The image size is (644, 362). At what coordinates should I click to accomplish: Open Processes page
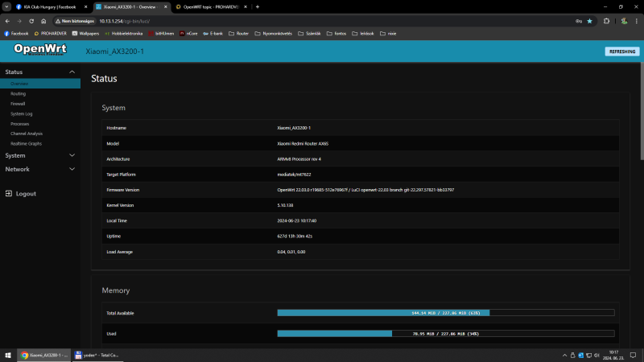(x=19, y=124)
